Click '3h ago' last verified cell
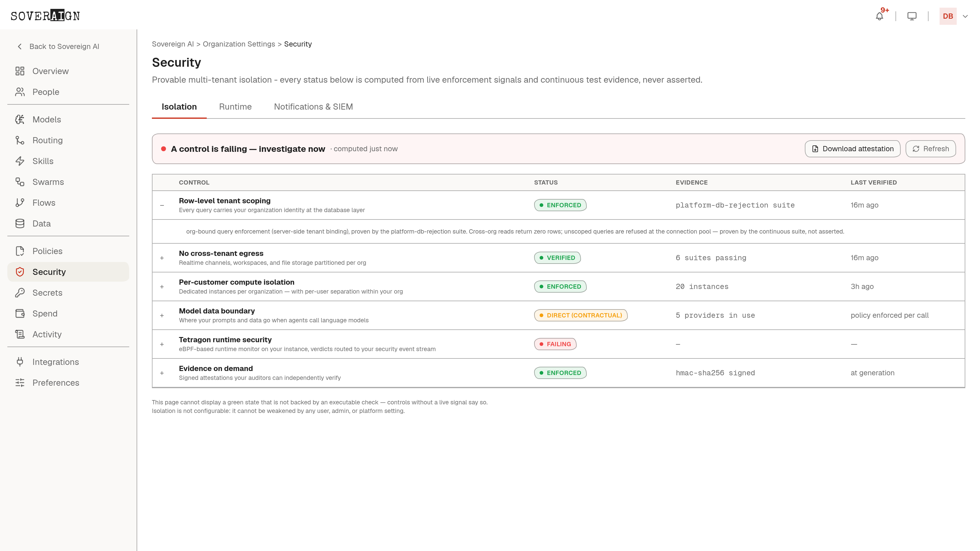The height and width of the screenshot is (551, 980). click(862, 287)
